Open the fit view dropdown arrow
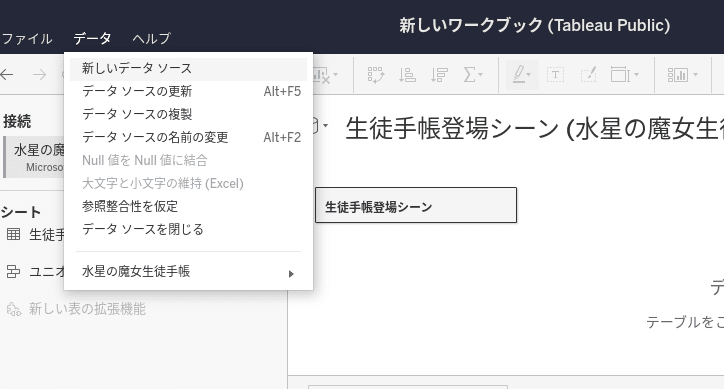 [636, 75]
